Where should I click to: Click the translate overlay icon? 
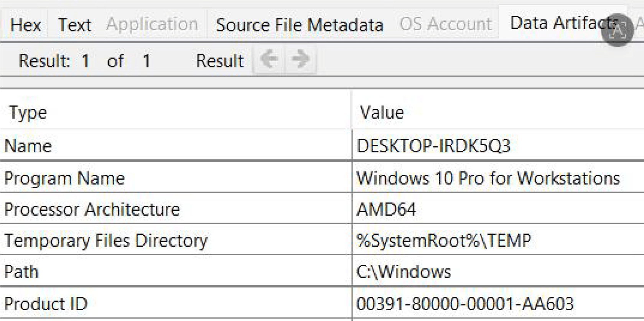[x=617, y=30]
